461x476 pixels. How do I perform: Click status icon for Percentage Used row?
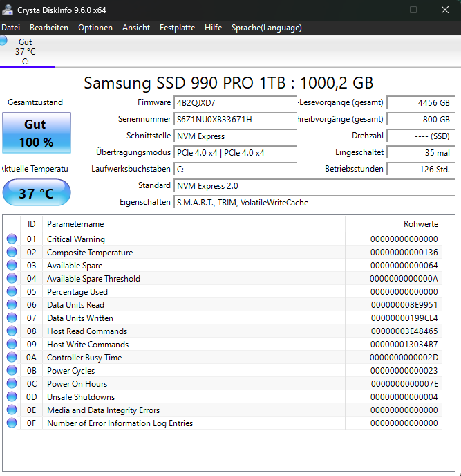(12, 291)
